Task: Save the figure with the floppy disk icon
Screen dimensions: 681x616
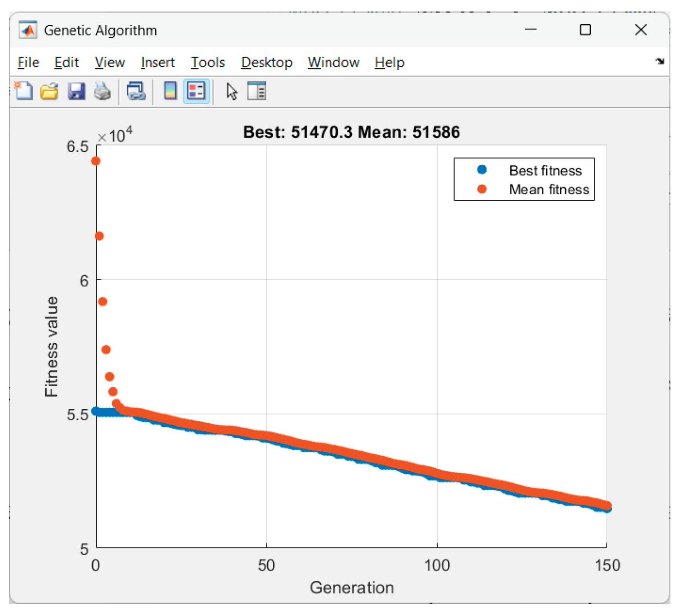Action: pyautogui.click(x=76, y=91)
